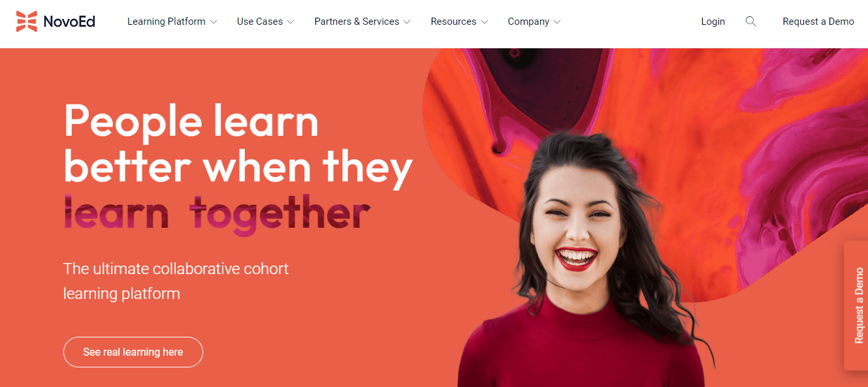Click the learn together gradient text
The width and height of the screenshot is (868, 387).
[217, 214]
